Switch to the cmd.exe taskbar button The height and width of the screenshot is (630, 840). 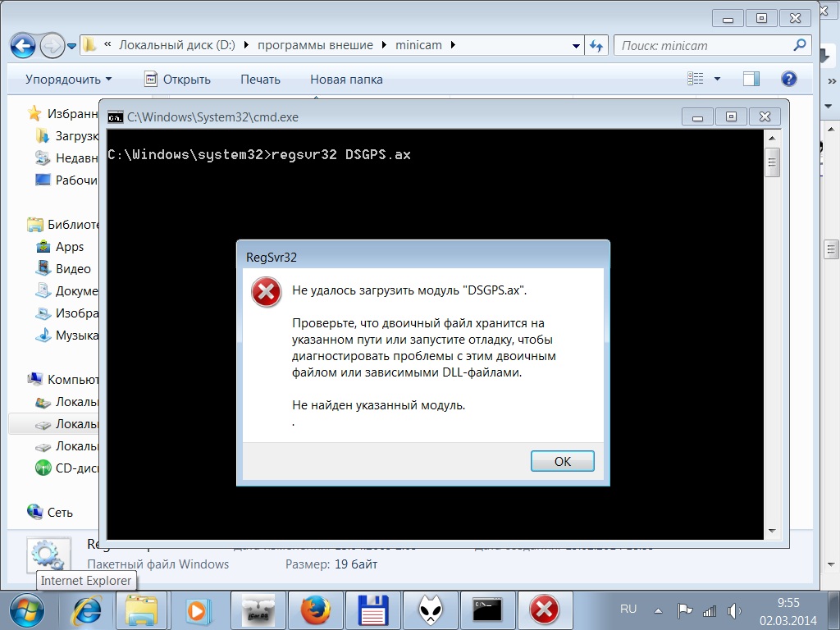point(487,609)
